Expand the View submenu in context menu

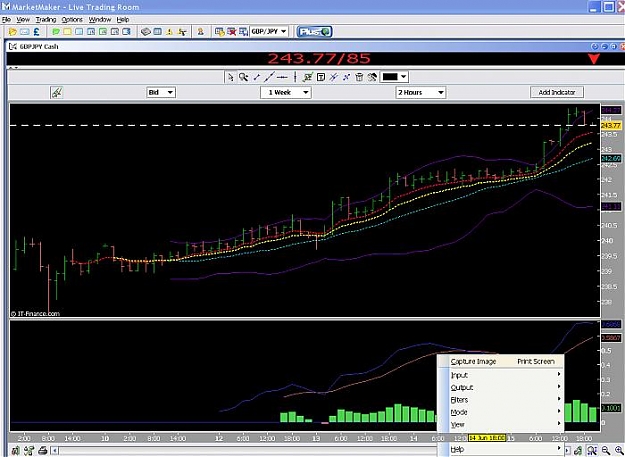(501, 424)
